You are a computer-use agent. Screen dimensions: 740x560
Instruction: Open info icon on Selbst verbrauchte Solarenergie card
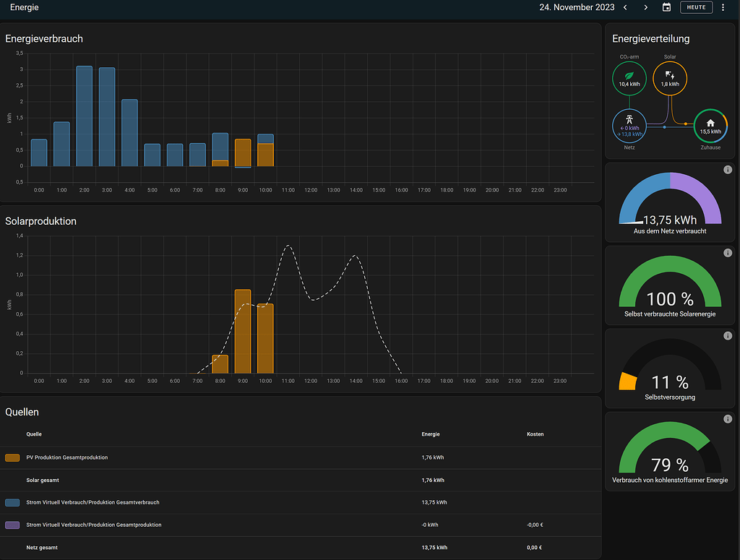728,253
